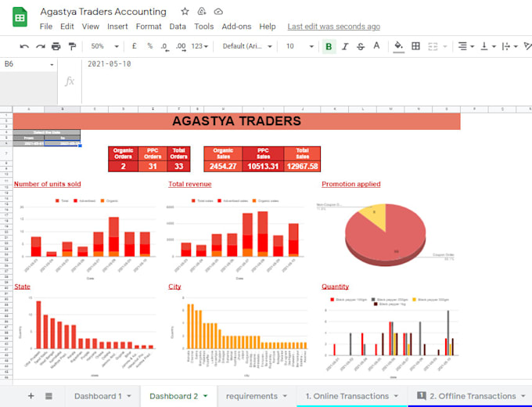Open the comment icon on Offline Transactions tab
Screen dimensions: 532x407
pos(421,395)
